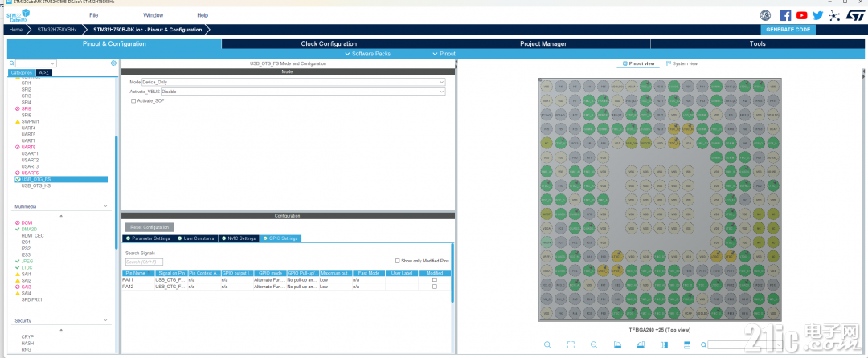Image resolution: width=868 pixels, height=358 pixels.
Task: Open the Mode dropdown showing Device_Only
Action: tap(293, 82)
